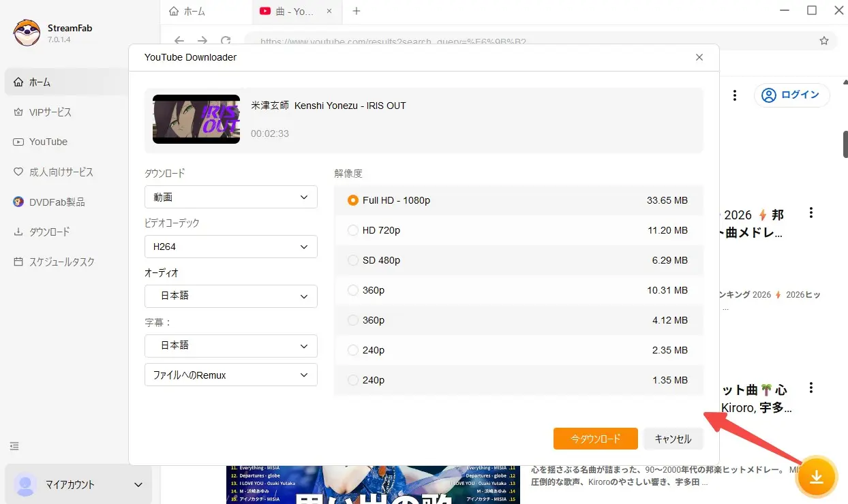Click the ログイン button on YouTube
Screen dimensions: 848x504
[x=791, y=95]
